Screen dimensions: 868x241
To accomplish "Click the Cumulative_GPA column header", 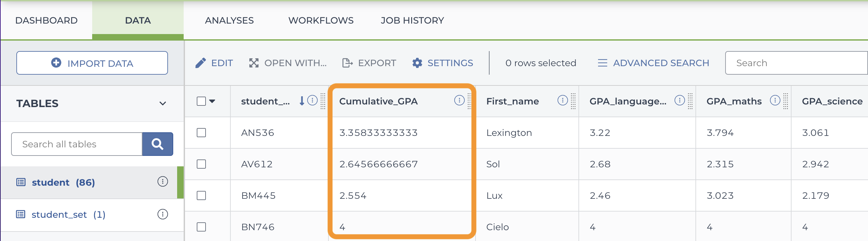I will click(x=378, y=101).
